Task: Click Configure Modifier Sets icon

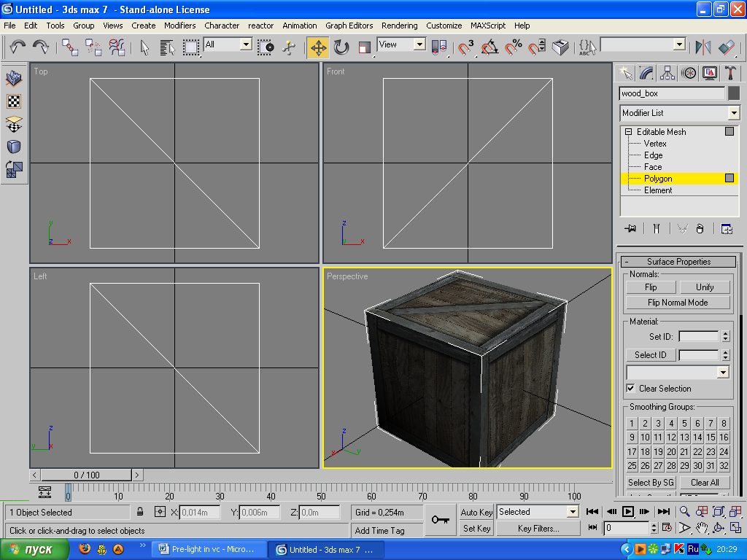Action: coord(727,228)
